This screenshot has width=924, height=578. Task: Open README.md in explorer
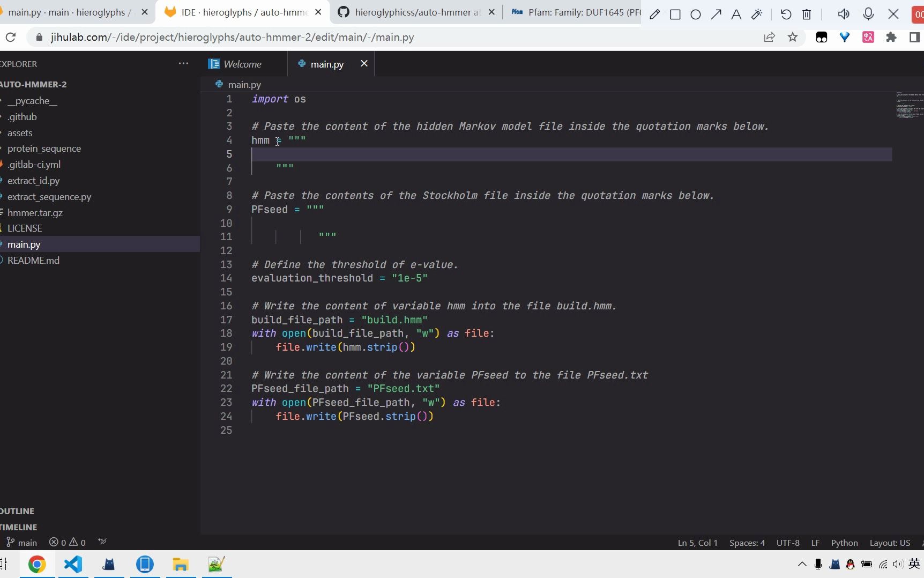pos(33,261)
